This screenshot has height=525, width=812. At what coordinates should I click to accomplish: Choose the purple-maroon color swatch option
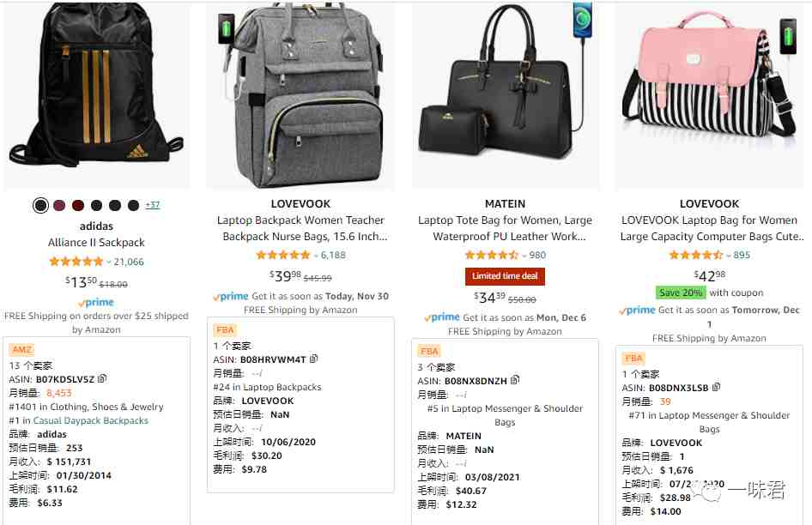[x=59, y=205]
